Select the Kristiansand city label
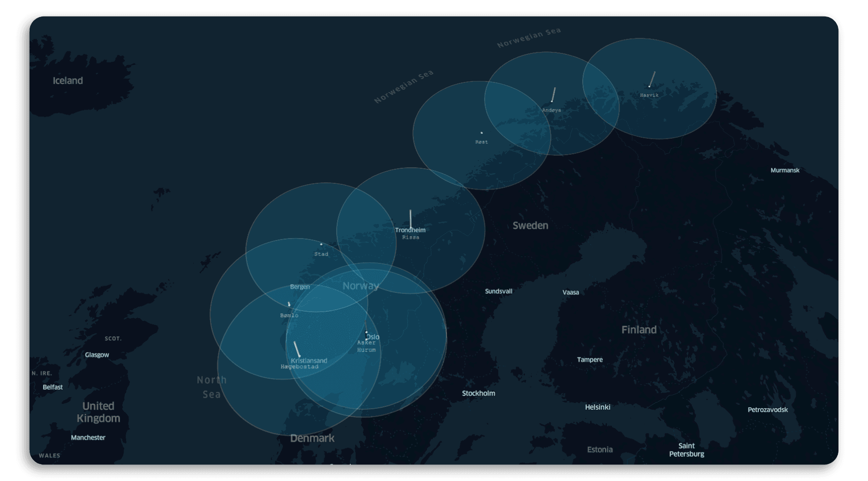The height and width of the screenshot is (481, 868). pos(309,360)
